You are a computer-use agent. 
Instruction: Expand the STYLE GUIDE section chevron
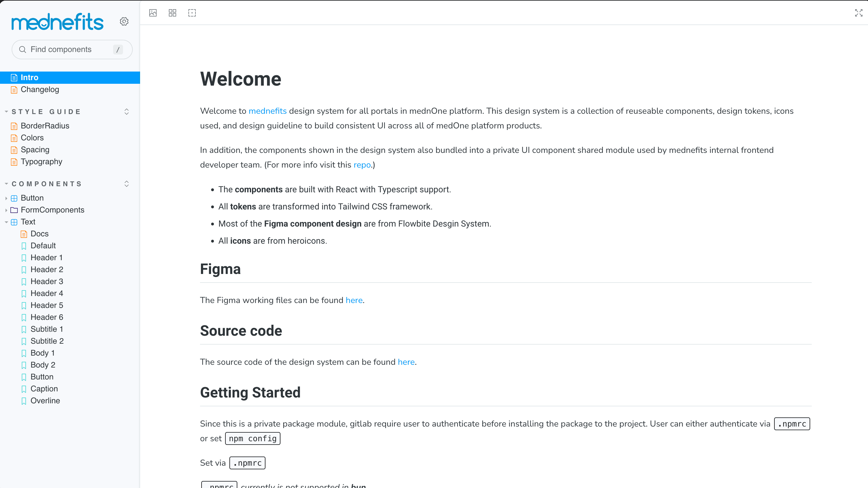pos(126,111)
